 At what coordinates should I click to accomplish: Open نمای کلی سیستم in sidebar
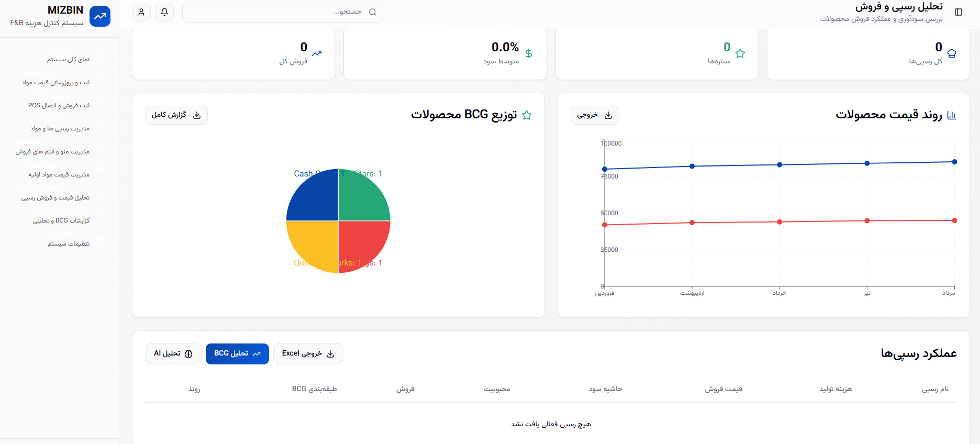[68, 60]
